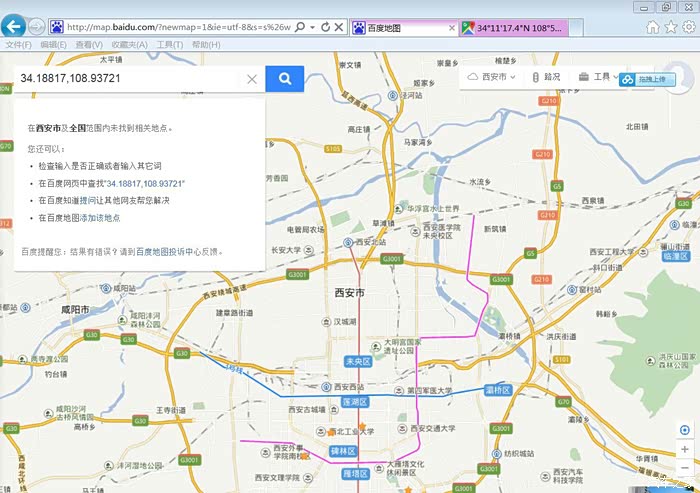Toggle the 路况 traffic layer
The height and width of the screenshot is (493, 700).
(x=545, y=77)
